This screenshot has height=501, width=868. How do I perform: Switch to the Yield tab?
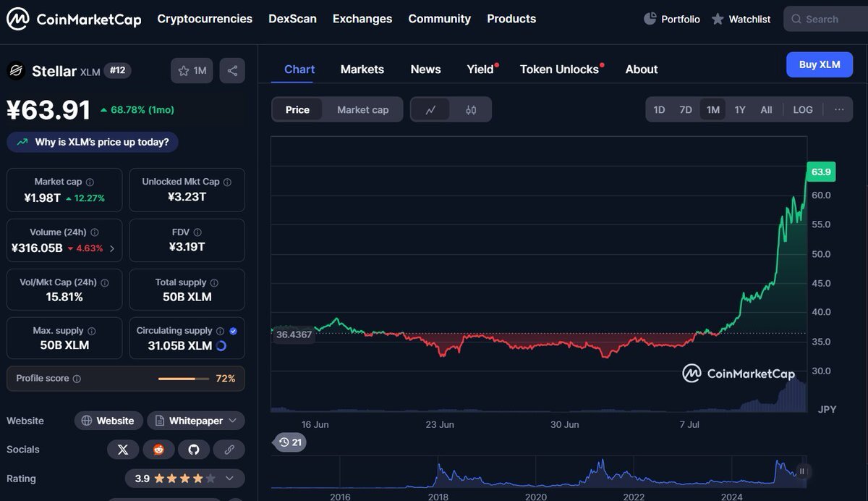481,70
